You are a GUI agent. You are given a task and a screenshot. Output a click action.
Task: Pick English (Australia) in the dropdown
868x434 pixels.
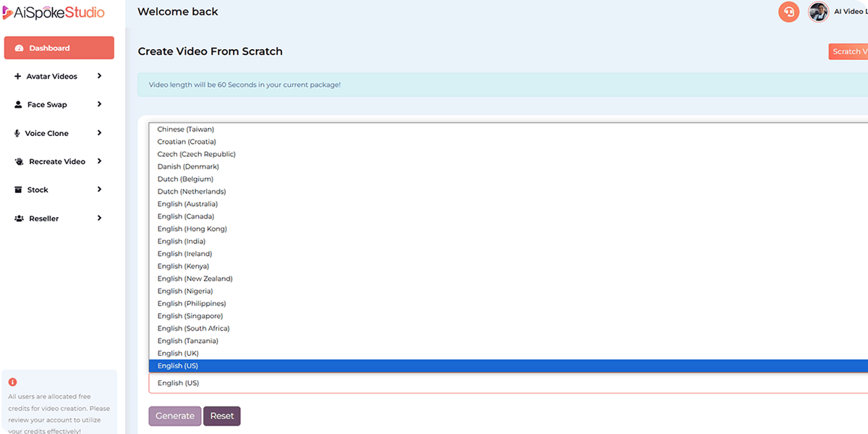coord(187,204)
